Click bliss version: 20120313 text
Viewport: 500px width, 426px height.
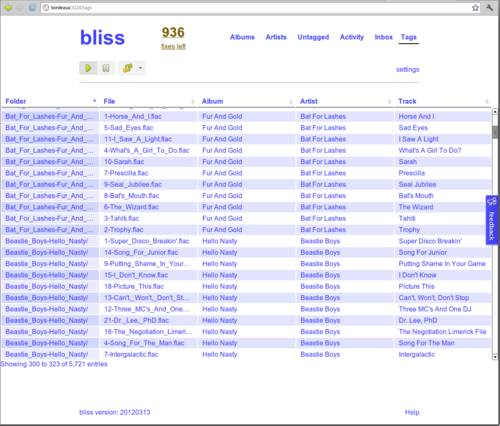coord(115,412)
